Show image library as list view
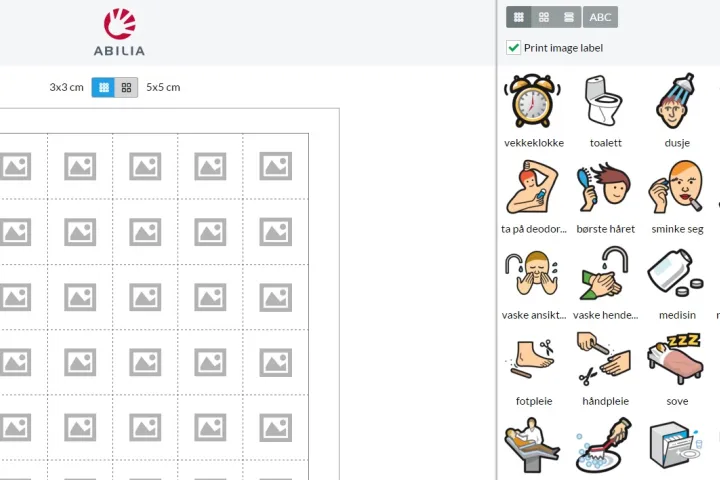 [x=568, y=17]
